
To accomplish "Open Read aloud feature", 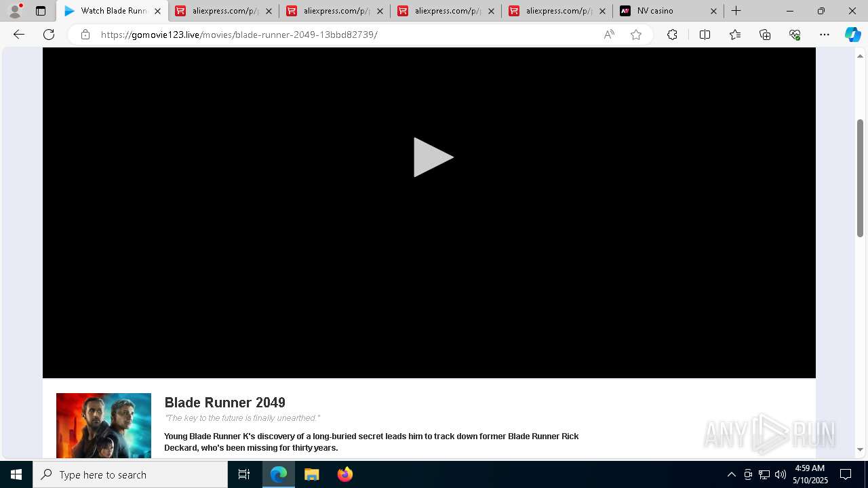I will [x=609, y=35].
